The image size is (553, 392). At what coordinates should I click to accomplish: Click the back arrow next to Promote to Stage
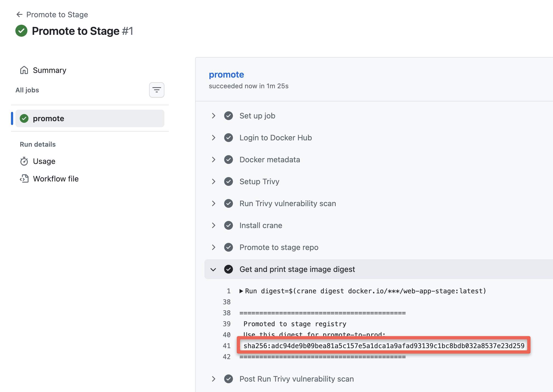19,15
